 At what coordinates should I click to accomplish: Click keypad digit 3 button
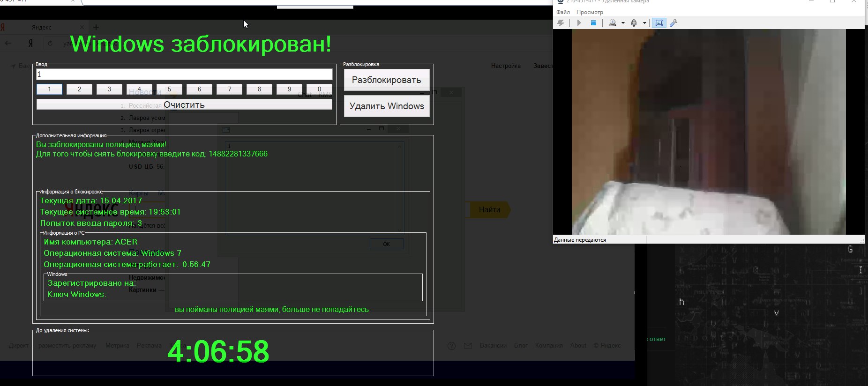point(109,89)
